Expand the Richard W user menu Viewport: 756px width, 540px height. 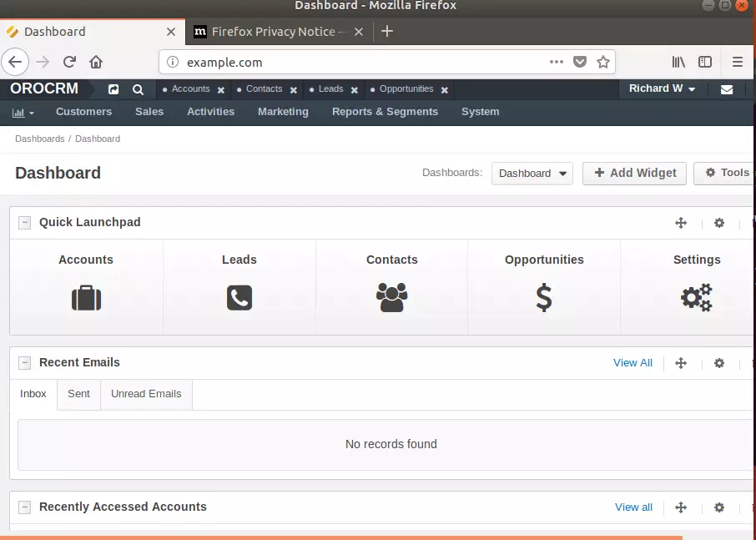662,88
